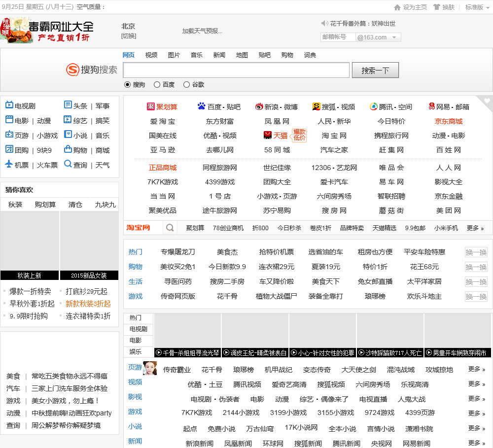The width and height of the screenshot is (493, 448).
Task: Click the Tmall (天猫) cat icon
Action: pyautogui.click(x=268, y=135)
